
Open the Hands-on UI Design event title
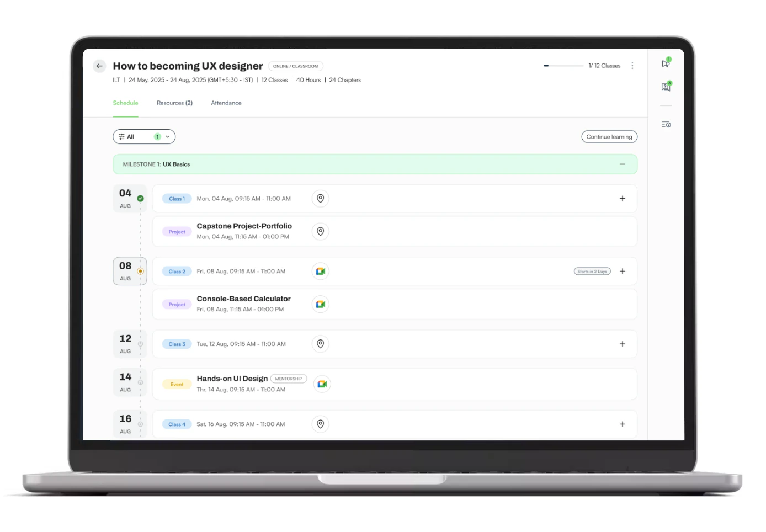[232, 379]
